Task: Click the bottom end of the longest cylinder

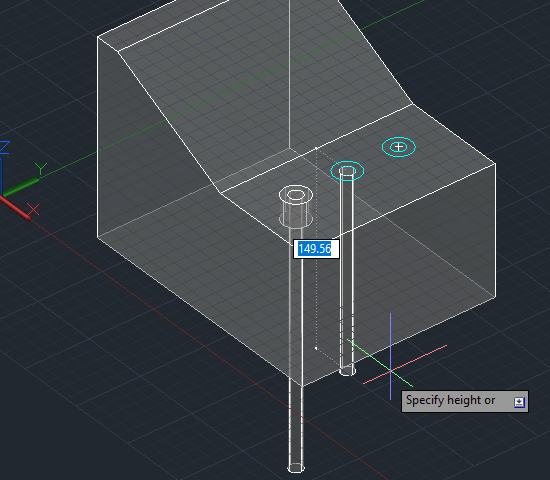Action: (x=296, y=468)
